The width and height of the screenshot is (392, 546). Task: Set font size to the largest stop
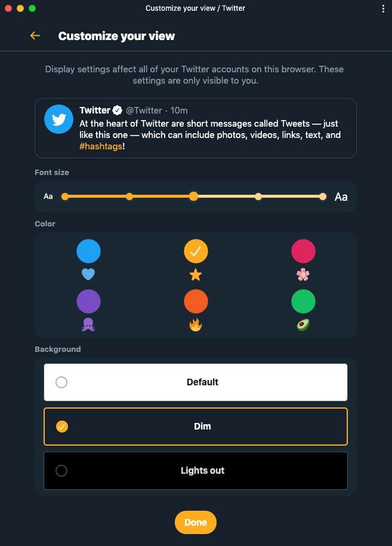coord(323,197)
